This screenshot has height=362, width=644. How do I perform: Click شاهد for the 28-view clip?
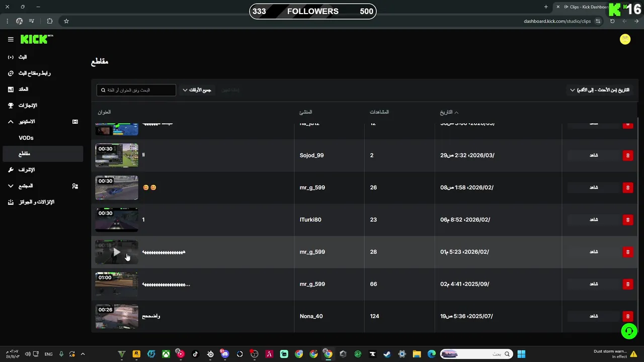point(594,252)
